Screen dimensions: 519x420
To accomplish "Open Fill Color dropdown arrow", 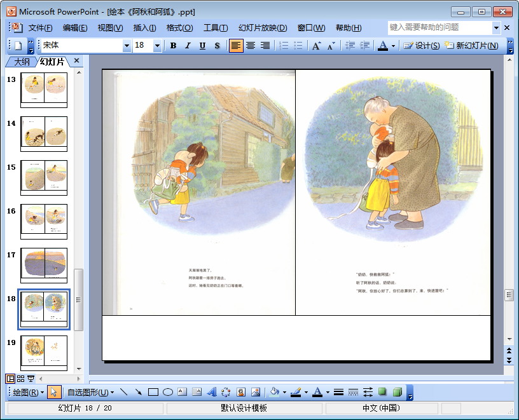I will point(285,393).
